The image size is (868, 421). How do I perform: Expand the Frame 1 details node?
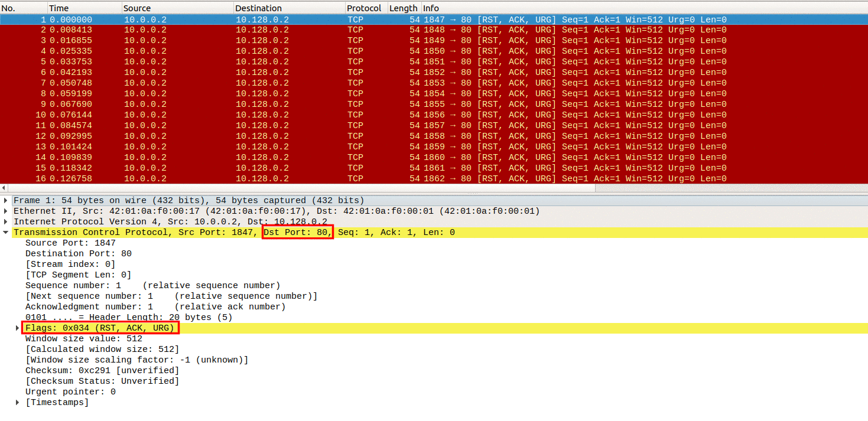(6, 201)
